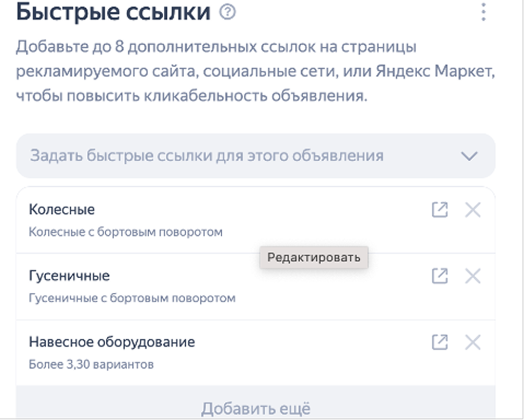Open the Колесные link in new tab
This screenshot has width=524, height=420.
coord(440,210)
